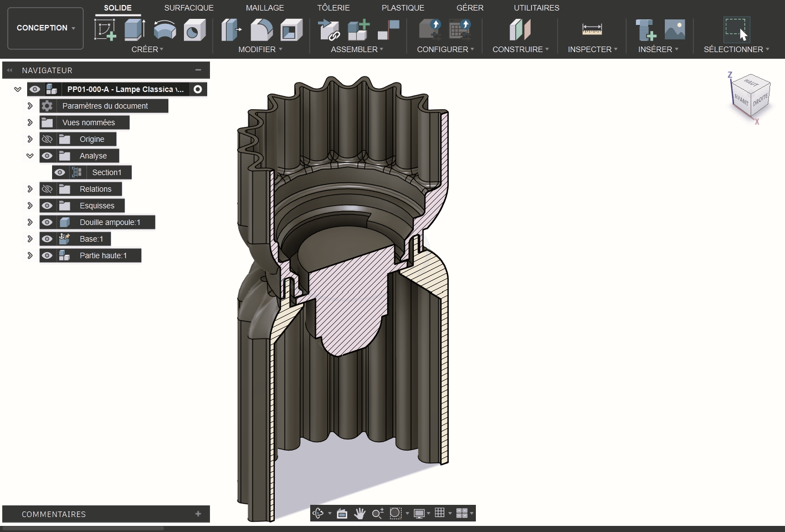This screenshot has width=785, height=532.
Task: Toggle visibility of Douille ampoule:1
Action: pyautogui.click(x=47, y=222)
